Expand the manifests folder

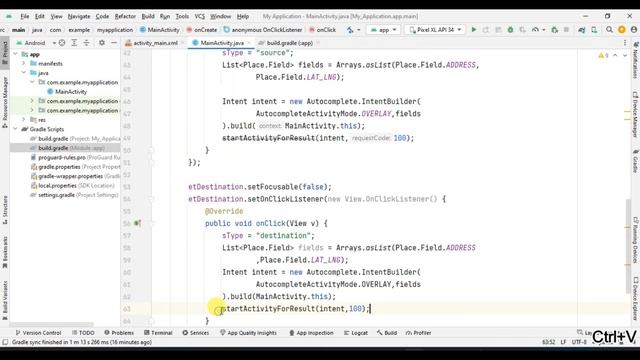click(24, 64)
